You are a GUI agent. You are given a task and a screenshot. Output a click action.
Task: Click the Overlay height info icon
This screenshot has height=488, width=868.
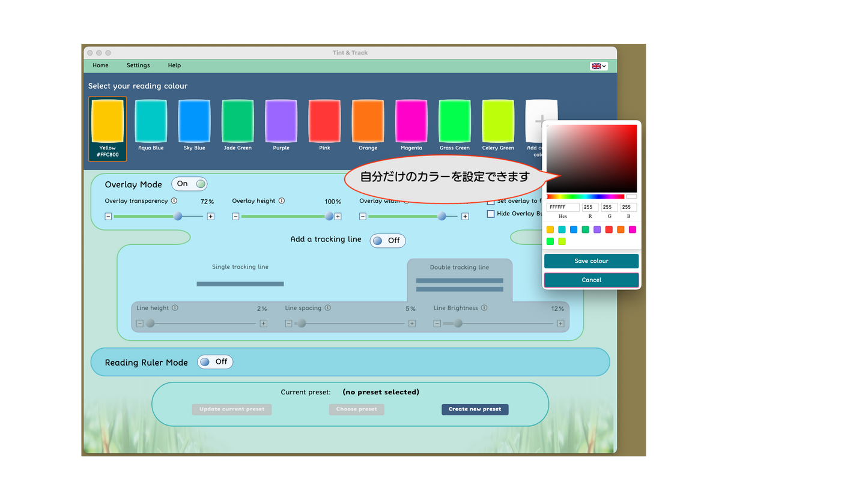[x=282, y=201]
